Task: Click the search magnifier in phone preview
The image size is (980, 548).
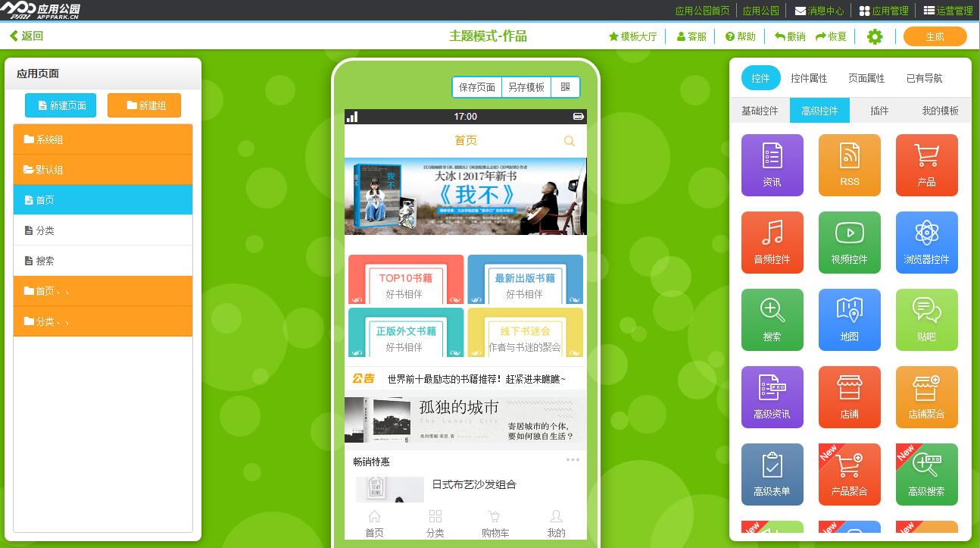Action: (570, 141)
